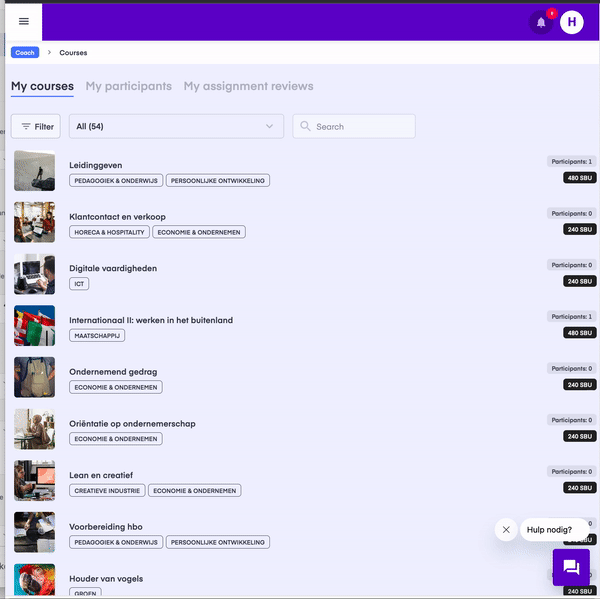Click the Courses breadcrumb text
Image resolution: width=600 pixels, height=599 pixels.
click(x=73, y=53)
